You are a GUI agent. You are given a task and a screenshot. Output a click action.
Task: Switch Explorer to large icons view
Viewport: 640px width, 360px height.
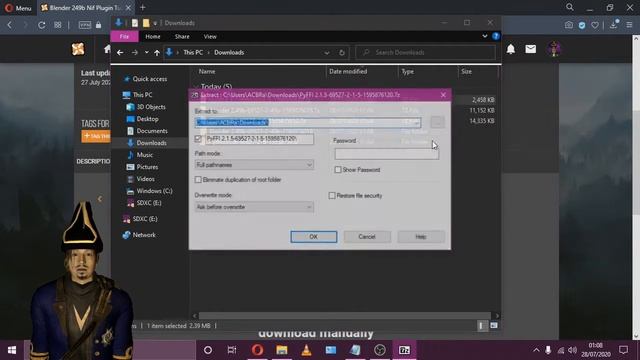click(x=493, y=326)
